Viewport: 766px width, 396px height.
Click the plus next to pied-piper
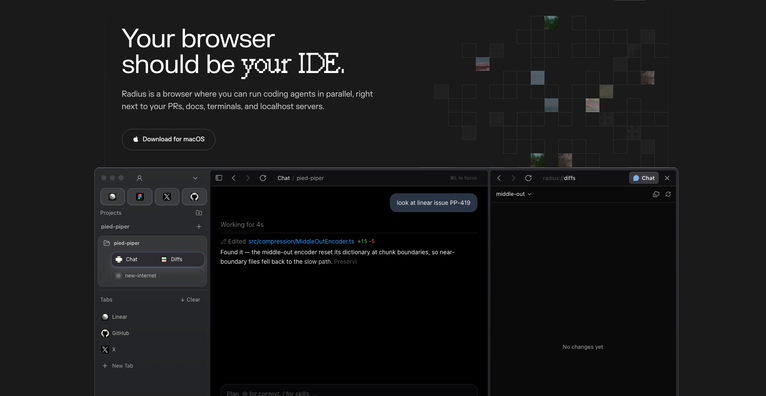pyautogui.click(x=199, y=227)
